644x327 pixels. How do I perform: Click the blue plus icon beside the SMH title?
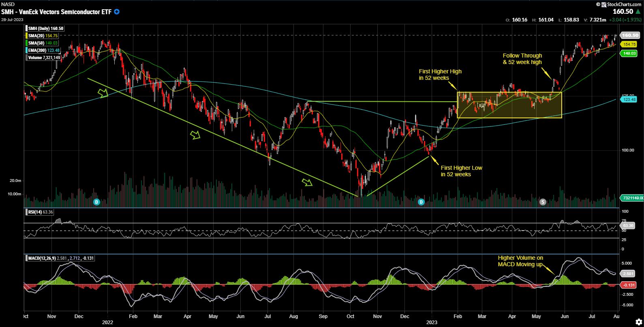click(x=117, y=12)
